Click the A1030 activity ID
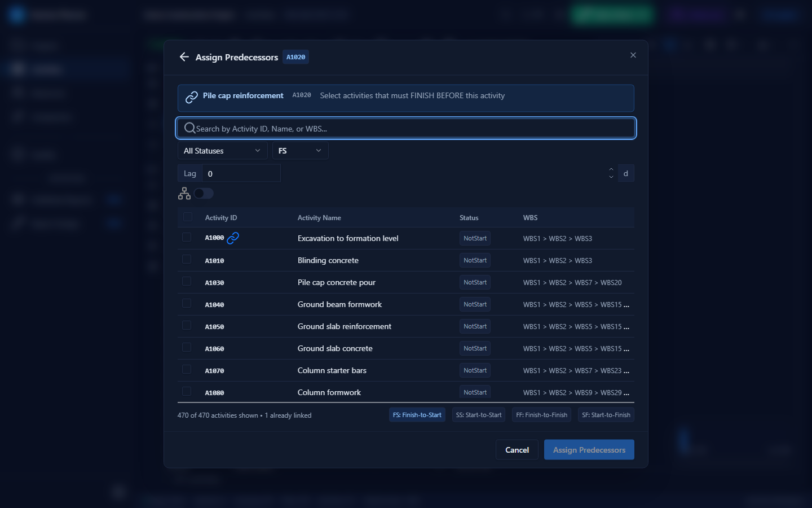This screenshot has height=508, width=812. pyautogui.click(x=214, y=283)
